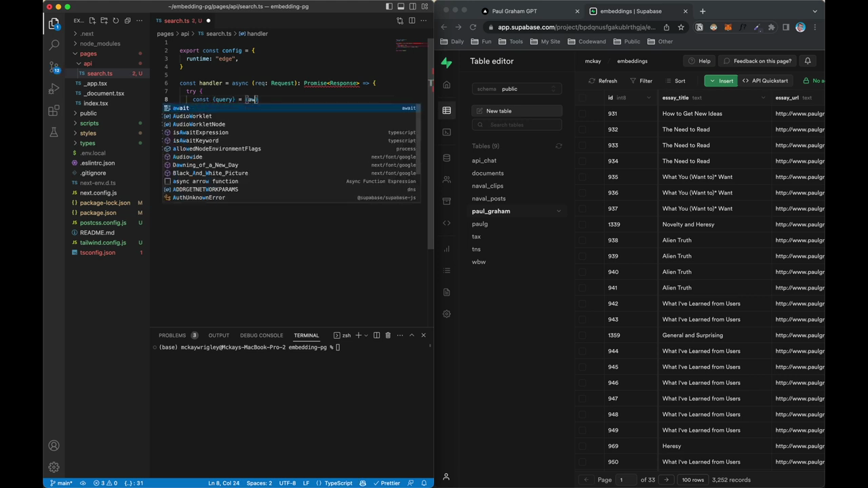Switch to the Paul Graham GPT browser tab
The width and height of the screenshot is (868, 488).
[530, 11]
